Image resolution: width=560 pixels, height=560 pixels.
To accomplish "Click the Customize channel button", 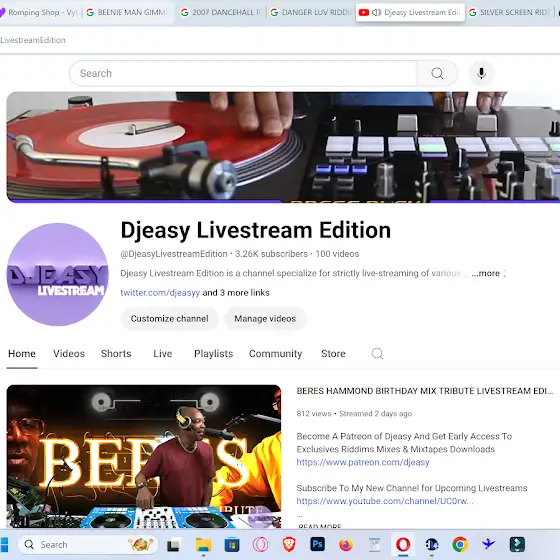I will tap(169, 319).
